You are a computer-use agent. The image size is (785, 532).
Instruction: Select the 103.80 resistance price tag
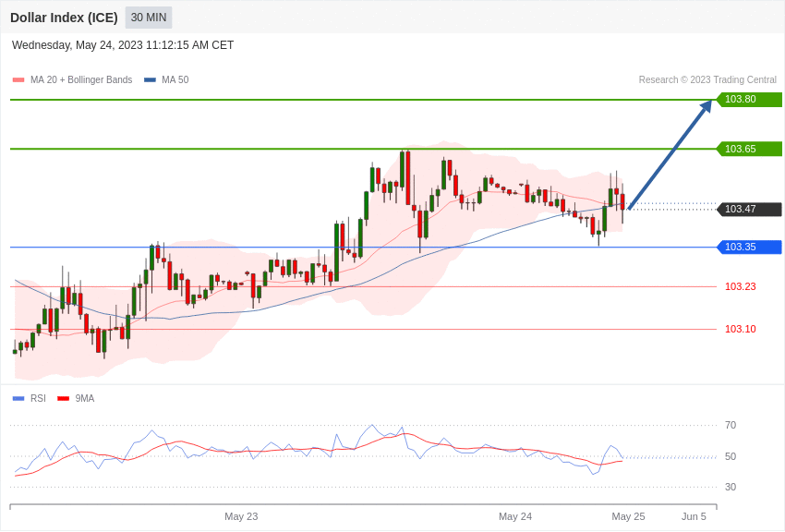749,99
